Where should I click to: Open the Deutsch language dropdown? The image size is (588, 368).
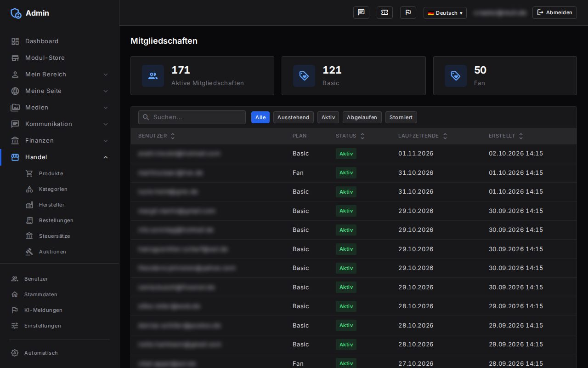[445, 13]
